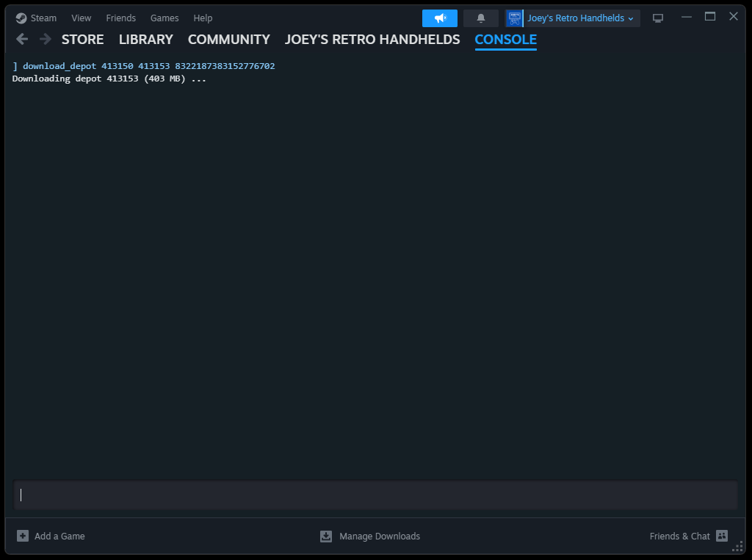Go forward with the right arrow
752x560 pixels.
click(x=46, y=39)
